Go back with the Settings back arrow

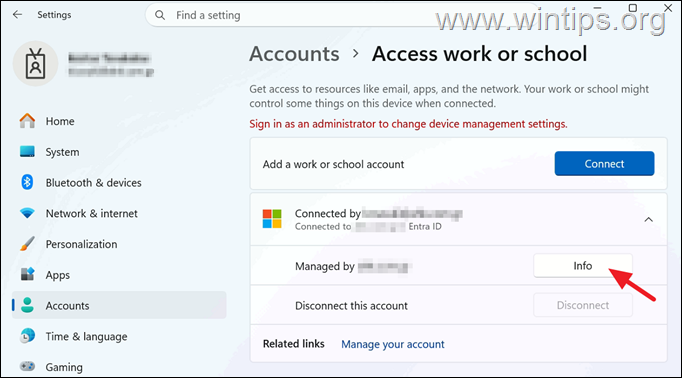pos(17,15)
